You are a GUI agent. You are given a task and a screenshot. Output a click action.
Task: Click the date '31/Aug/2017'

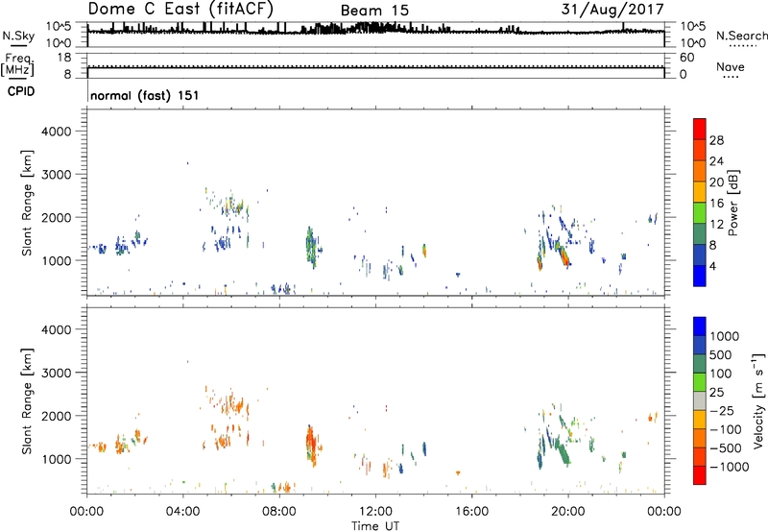pos(612,9)
